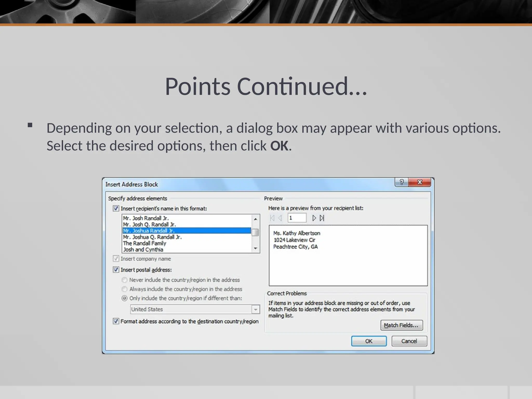Select Only include country/region if different radio

[124, 298]
